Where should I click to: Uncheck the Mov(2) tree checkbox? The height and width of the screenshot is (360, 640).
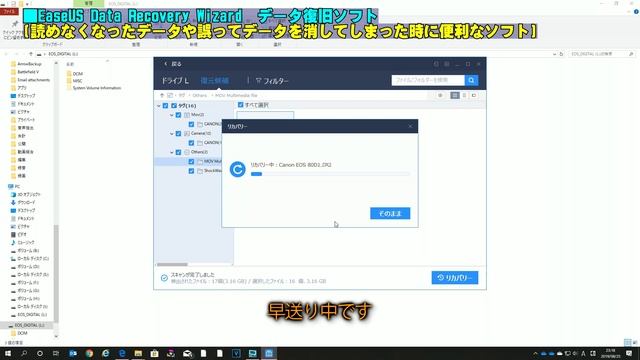click(x=178, y=115)
